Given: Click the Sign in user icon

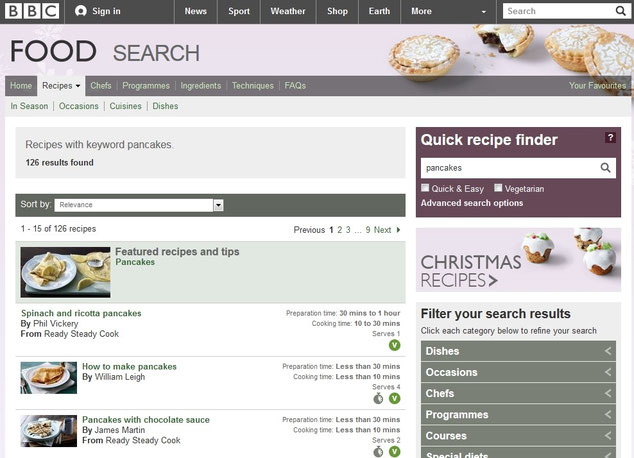Looking at the screenshot, I should (x=81, y=11).
